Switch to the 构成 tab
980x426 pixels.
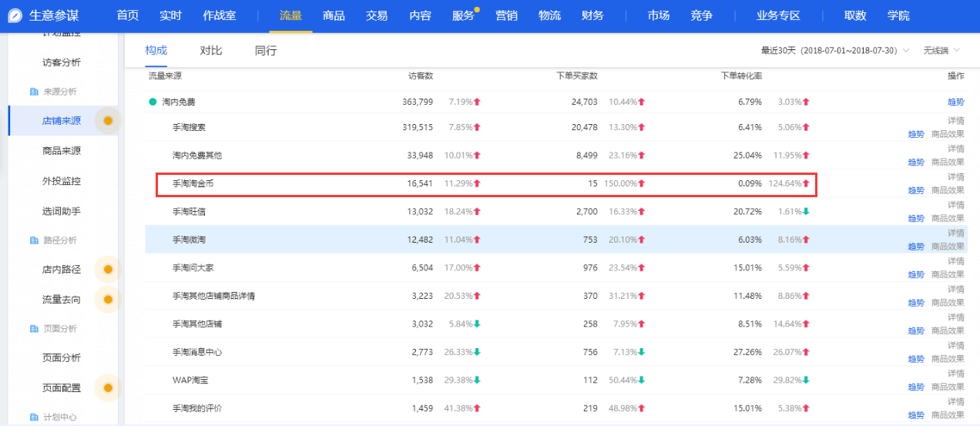(x=156, y=51)
